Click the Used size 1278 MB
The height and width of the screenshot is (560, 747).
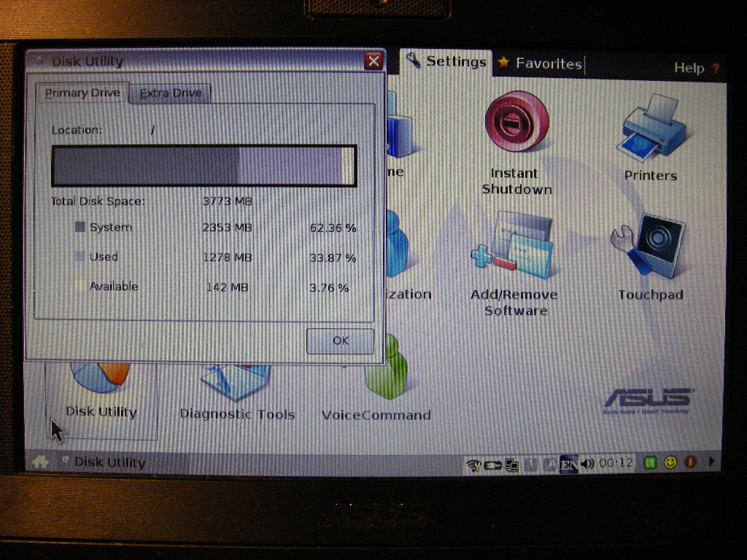coord(228,257)
